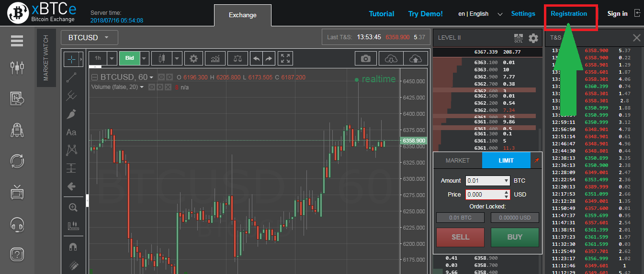Toggle Volume indicator visibility eye icon
Image resolution: width=644 pixels, height=274 pixels.
pos(152,87)
